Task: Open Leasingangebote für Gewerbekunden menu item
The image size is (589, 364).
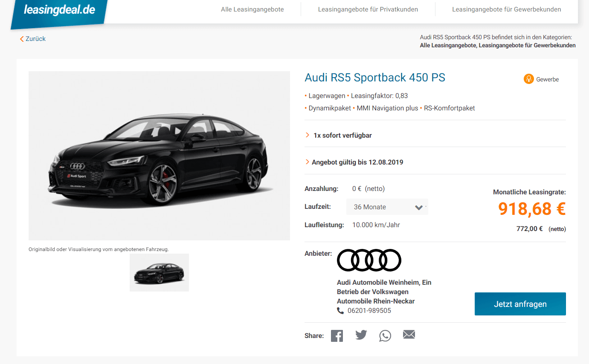Action: (507, 9)
